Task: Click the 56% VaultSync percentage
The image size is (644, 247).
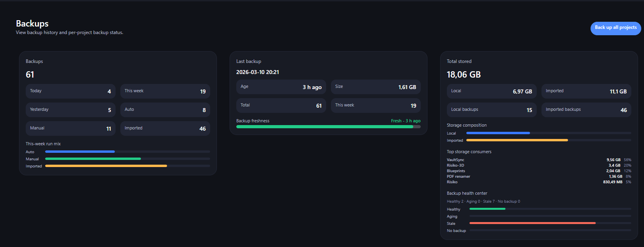Action: 627,160
